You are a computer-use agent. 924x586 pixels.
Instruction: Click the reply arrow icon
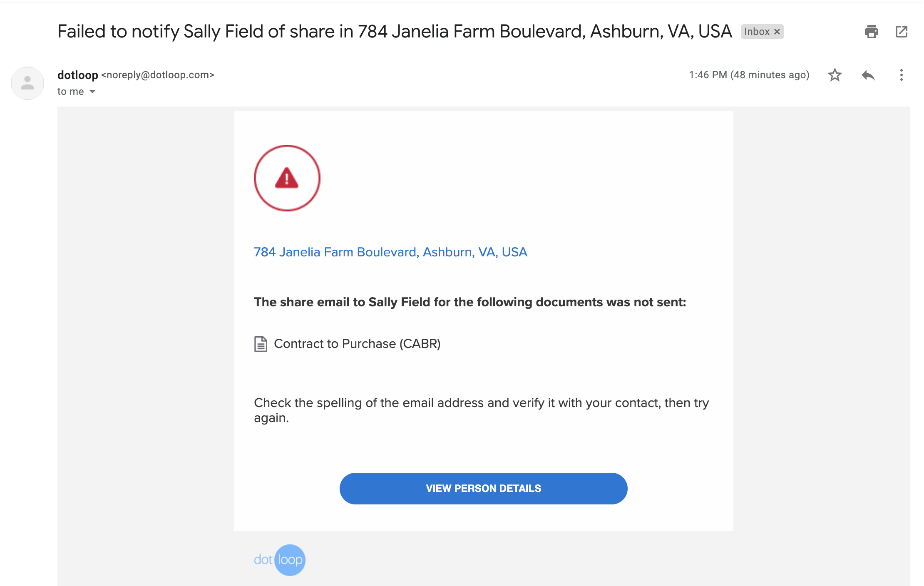pos(868,75)
